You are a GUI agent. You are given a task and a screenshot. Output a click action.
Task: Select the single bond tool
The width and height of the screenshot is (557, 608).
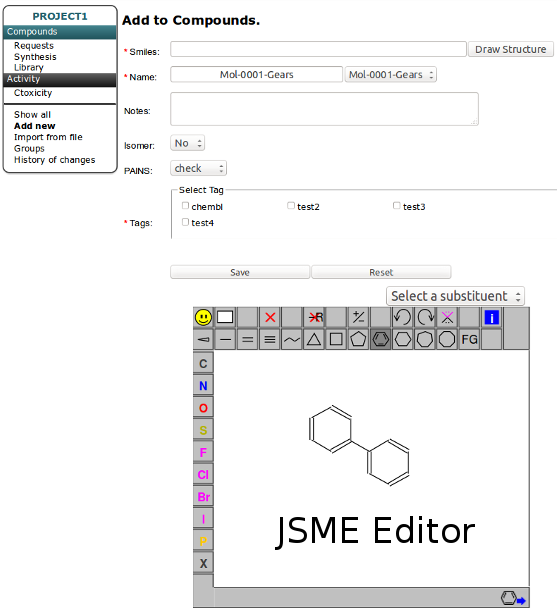(x=225, y=340)
